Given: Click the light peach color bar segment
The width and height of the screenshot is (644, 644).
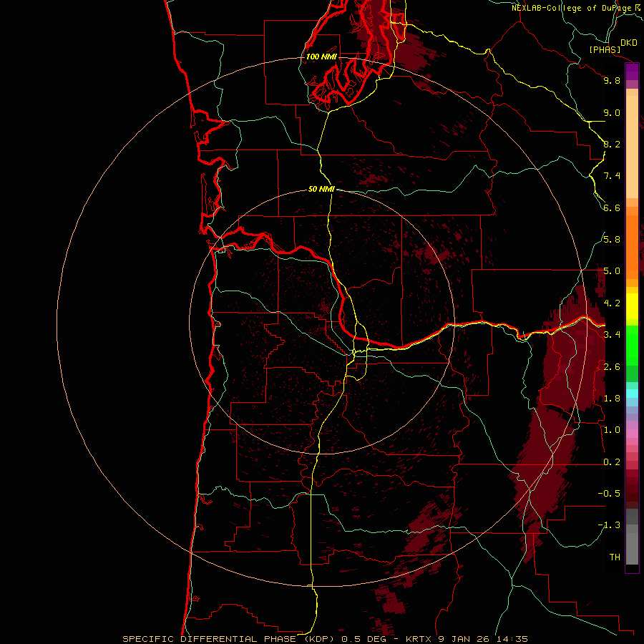Looking at the screenshot, I should click(x=632, y=147).
